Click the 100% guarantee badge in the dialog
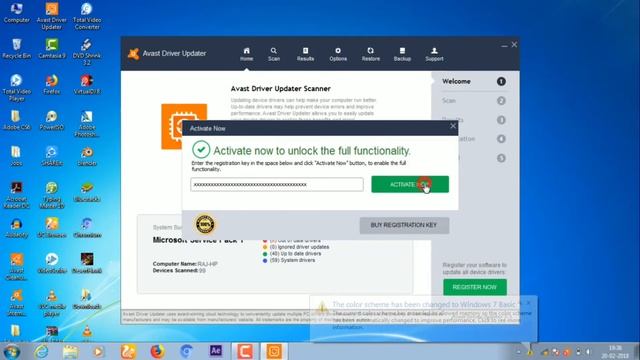 [205, 224]
